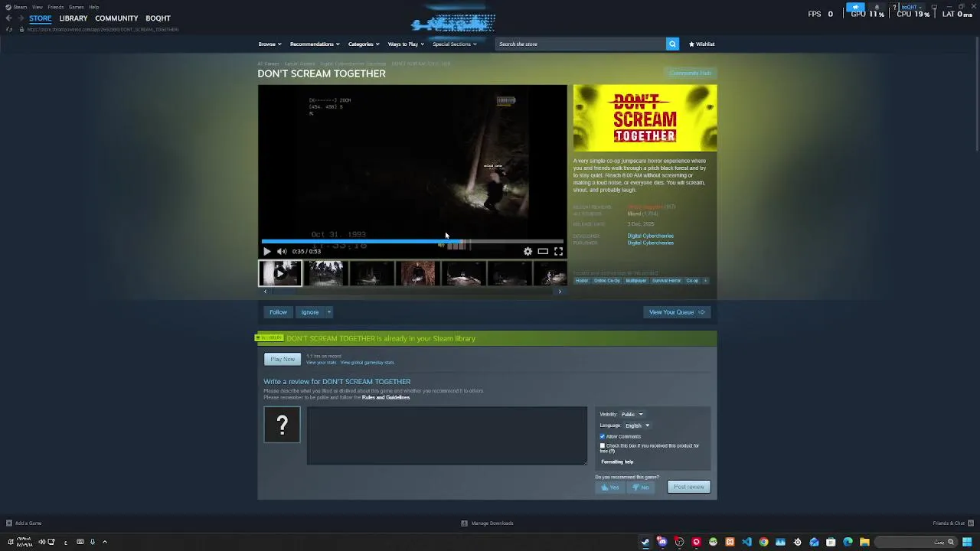Open the Friends menu

(55, 7)
